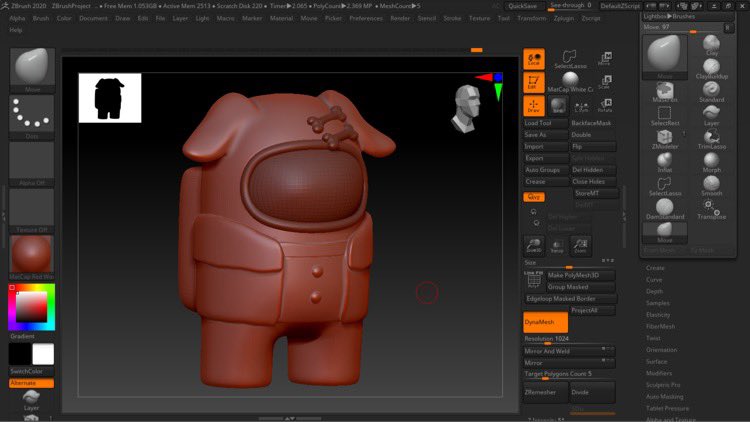The height and width of the screenshot is (422, 750).
Task: Toggle the orange Qvz symmetry button
Action: [534, 197]
